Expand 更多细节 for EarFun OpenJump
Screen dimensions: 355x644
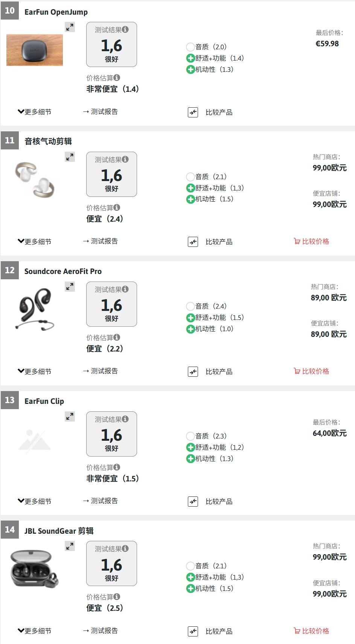coord(34,112)
